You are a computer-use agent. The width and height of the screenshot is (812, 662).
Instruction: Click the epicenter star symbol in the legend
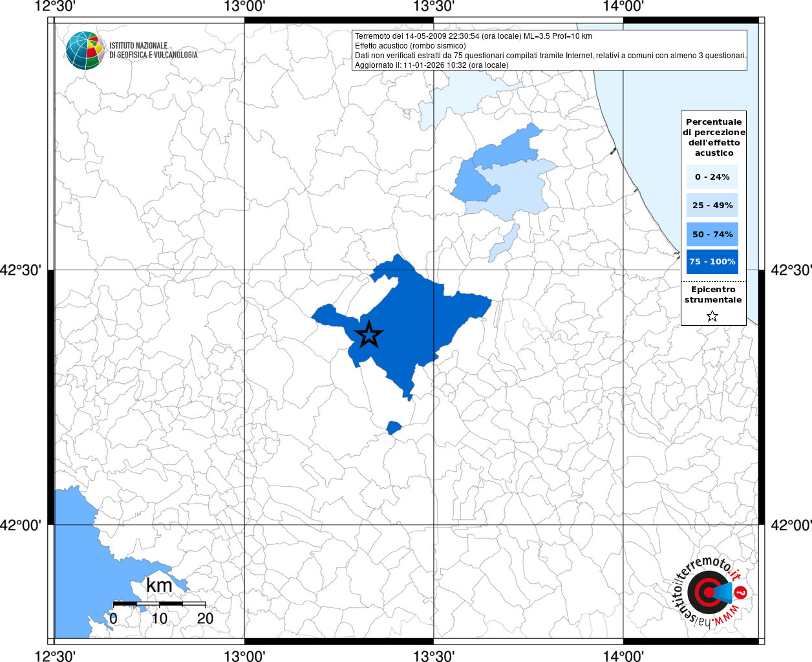(712, 316)
